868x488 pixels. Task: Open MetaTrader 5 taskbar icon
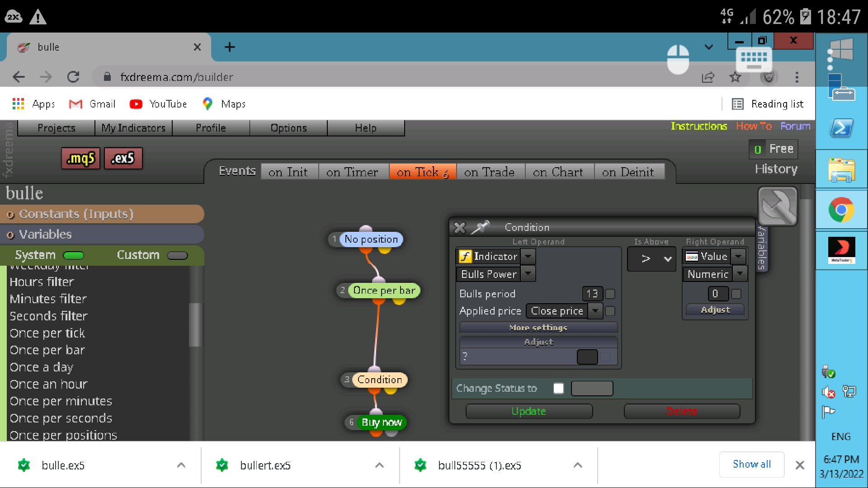click(x=841, y=250)
